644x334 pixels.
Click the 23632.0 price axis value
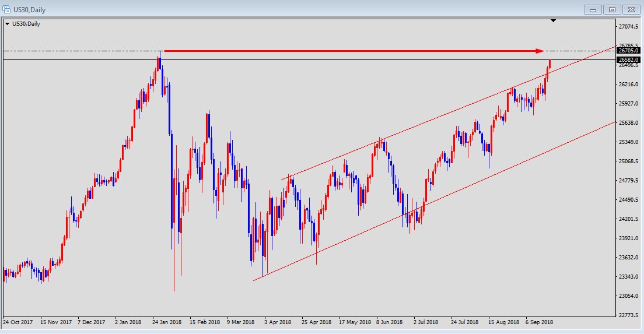[x=628, y=258]
